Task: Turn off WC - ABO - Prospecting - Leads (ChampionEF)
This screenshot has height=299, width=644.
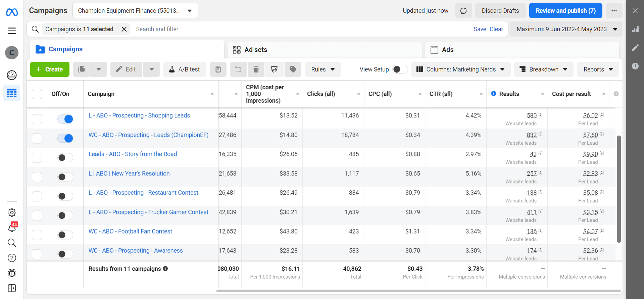Action: tap(65, 138)
